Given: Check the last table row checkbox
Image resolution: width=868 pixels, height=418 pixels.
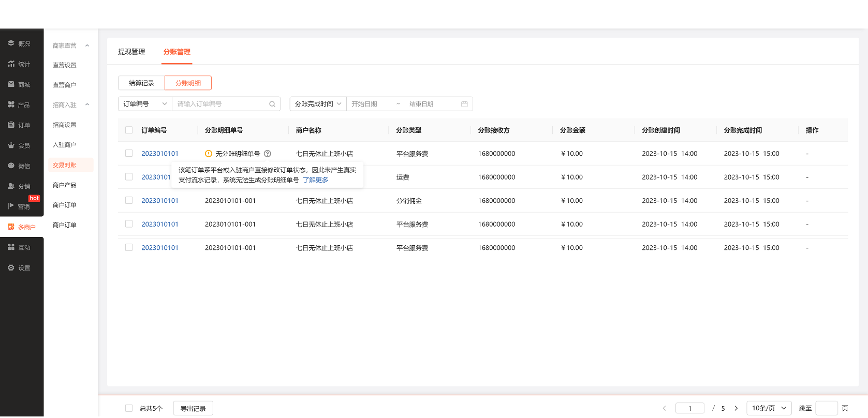Looking at the screenshot, I should click(129, 247).
